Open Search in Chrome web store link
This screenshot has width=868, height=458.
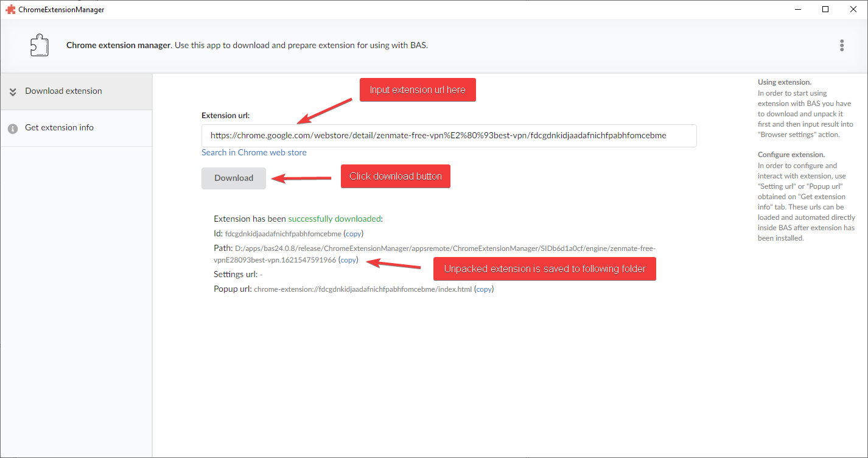(254, 152)
